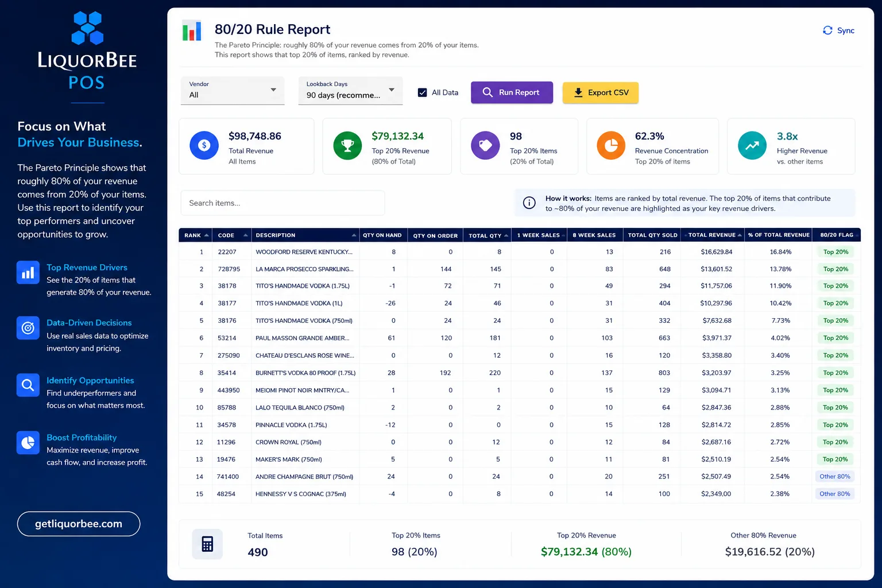Click the green trophy Top 20% Revenue icon
Screen dimensions: 882x588
pyautogui.click(x=347, y=146)
